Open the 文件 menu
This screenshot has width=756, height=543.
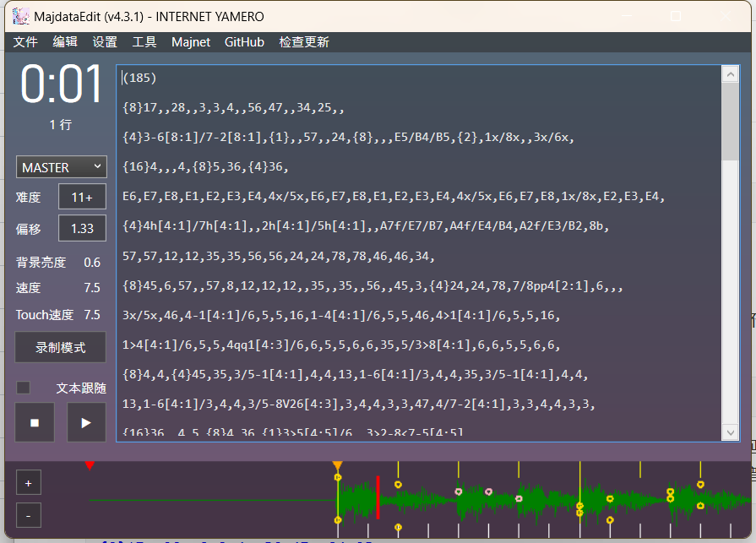(25, 42)
